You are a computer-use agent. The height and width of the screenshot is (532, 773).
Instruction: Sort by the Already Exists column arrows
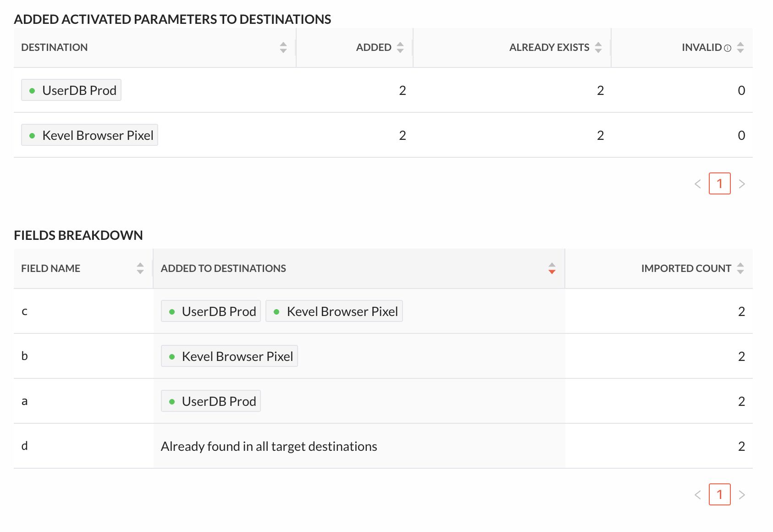598,47
